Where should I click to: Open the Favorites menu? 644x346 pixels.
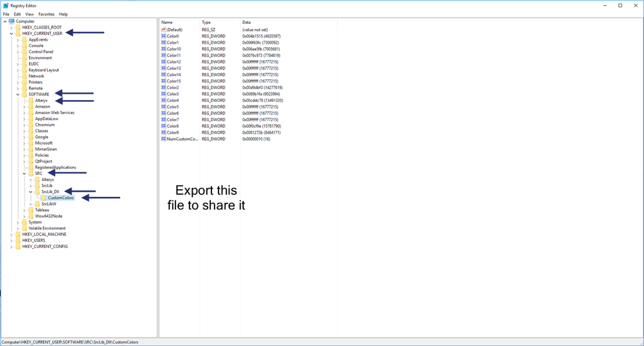click(46, 14)
